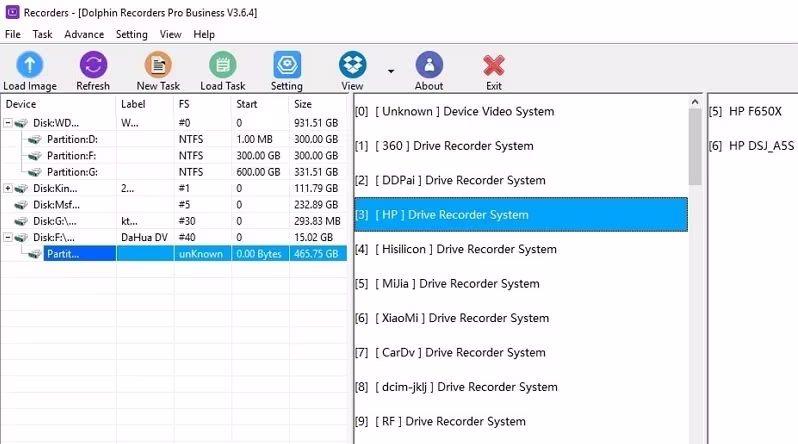The height and width of the screenshot is (444, 798).
Task: Click the disk icon beside Disk:F:\...
Action: tap(21, 237)
